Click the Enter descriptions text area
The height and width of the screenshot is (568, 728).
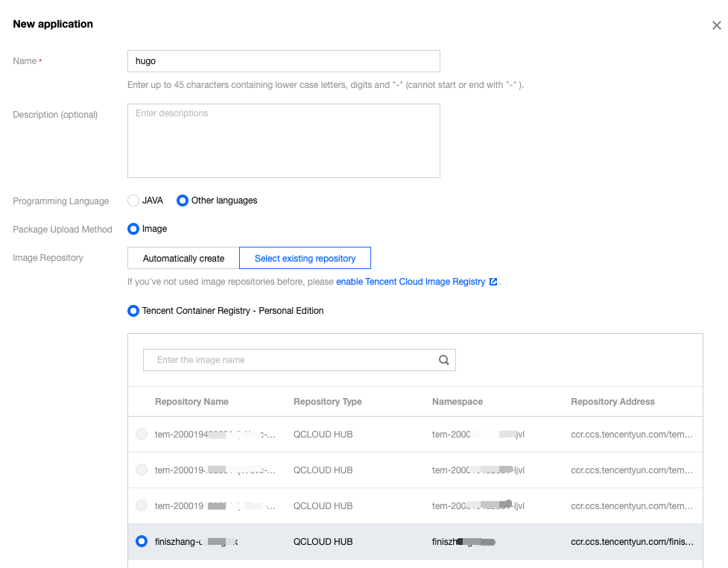tap(283, 140)
